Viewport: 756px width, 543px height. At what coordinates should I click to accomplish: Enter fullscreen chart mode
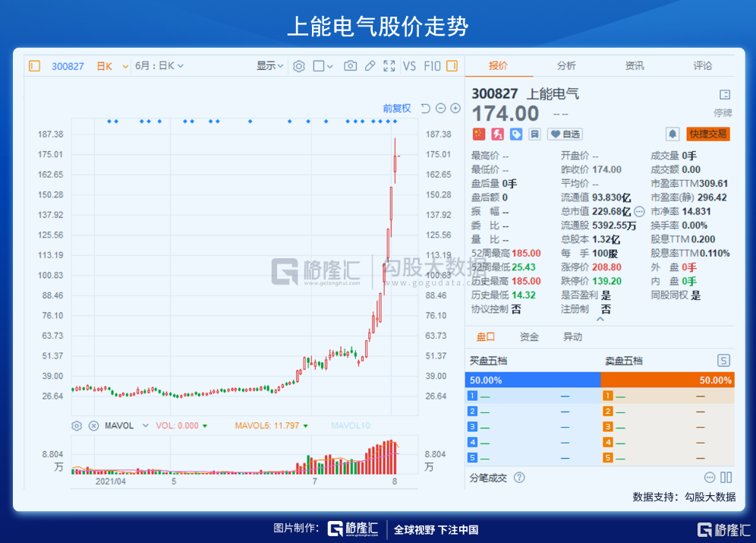(389, 66)
